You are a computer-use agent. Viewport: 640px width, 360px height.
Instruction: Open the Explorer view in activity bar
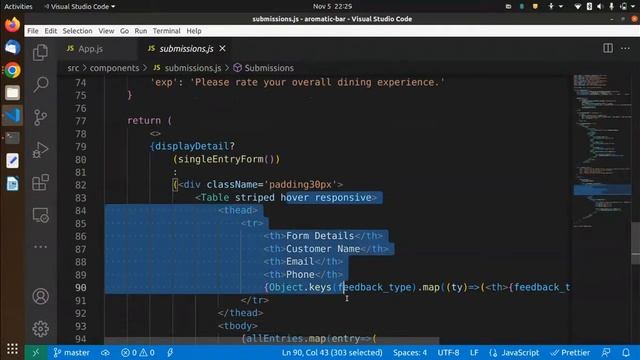click(x=40, y=52)
